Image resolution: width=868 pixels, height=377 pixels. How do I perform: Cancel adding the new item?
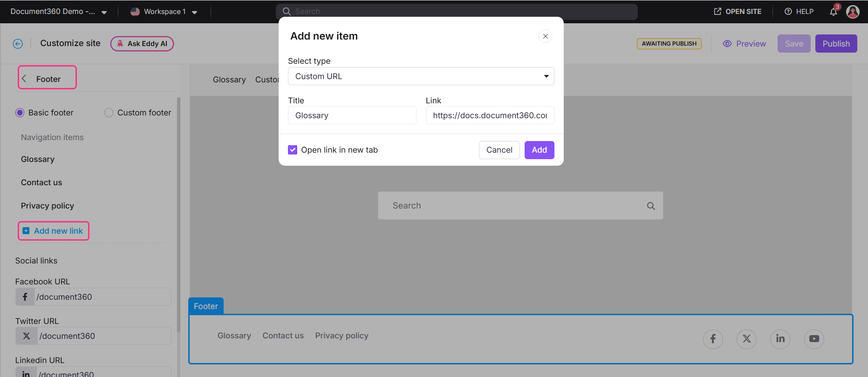[x=499, y=150]
